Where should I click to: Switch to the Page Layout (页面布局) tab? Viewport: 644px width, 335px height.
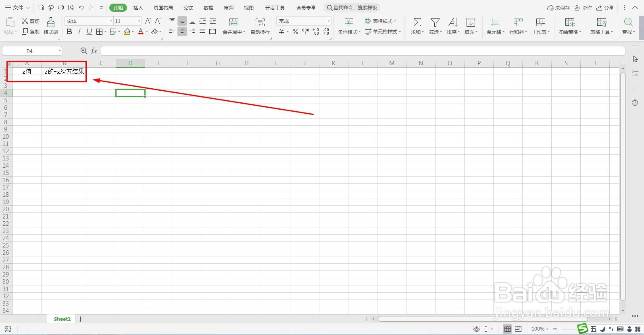coord(163,8)
